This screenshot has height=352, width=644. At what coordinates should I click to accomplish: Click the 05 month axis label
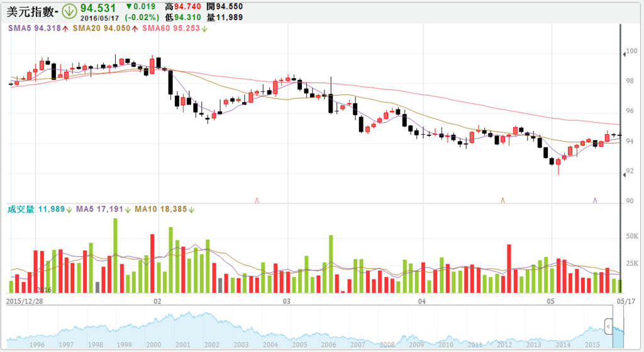[x=550, y=301]
